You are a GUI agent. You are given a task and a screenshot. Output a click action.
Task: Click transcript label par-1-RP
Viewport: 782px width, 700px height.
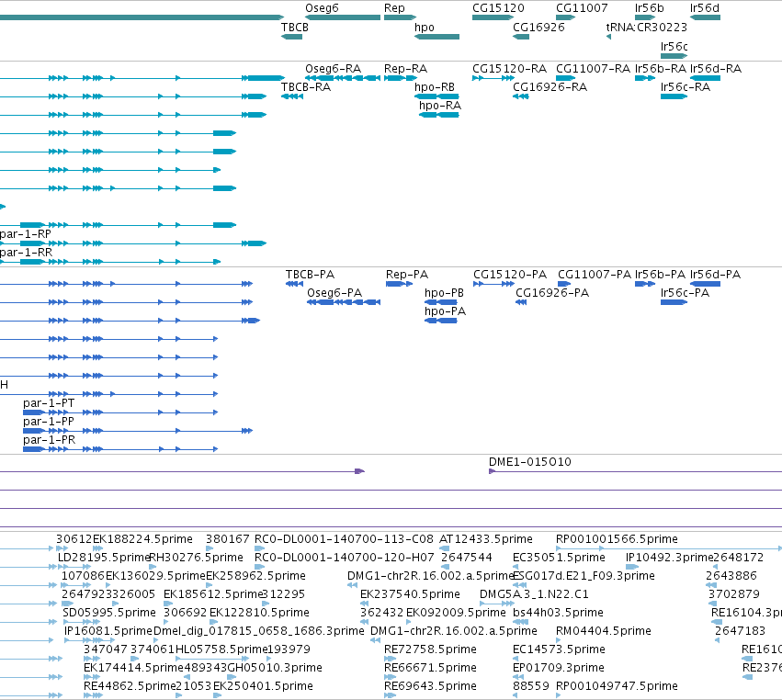pyautogui.click(x=26, y=234)
